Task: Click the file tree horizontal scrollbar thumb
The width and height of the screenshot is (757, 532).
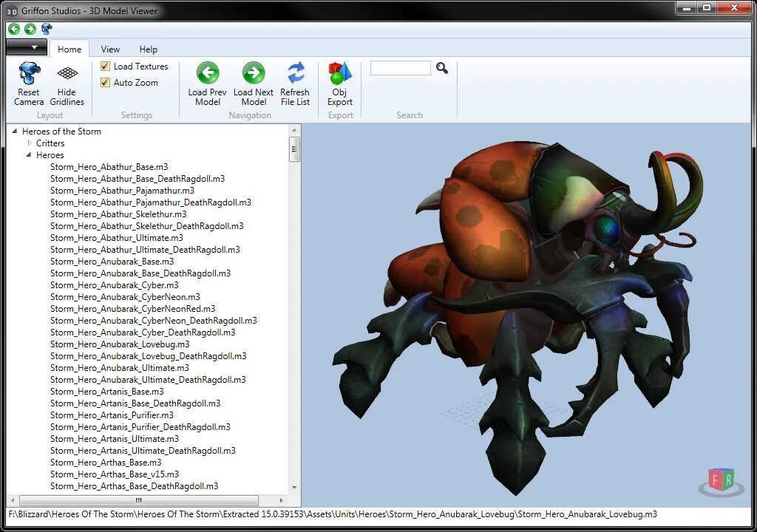Action: (138, 500)
